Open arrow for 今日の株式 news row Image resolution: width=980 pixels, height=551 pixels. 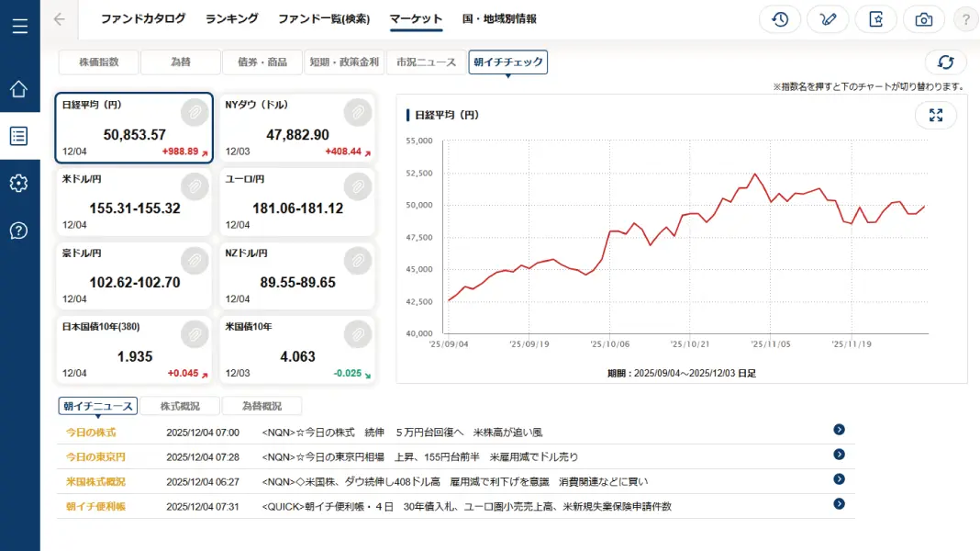coord(839,430)
